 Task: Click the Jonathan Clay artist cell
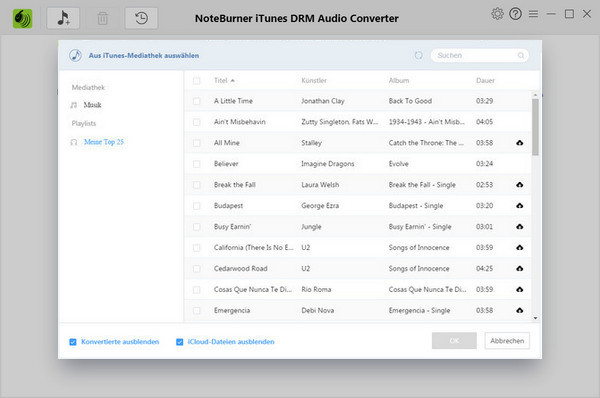pos(323,101)
